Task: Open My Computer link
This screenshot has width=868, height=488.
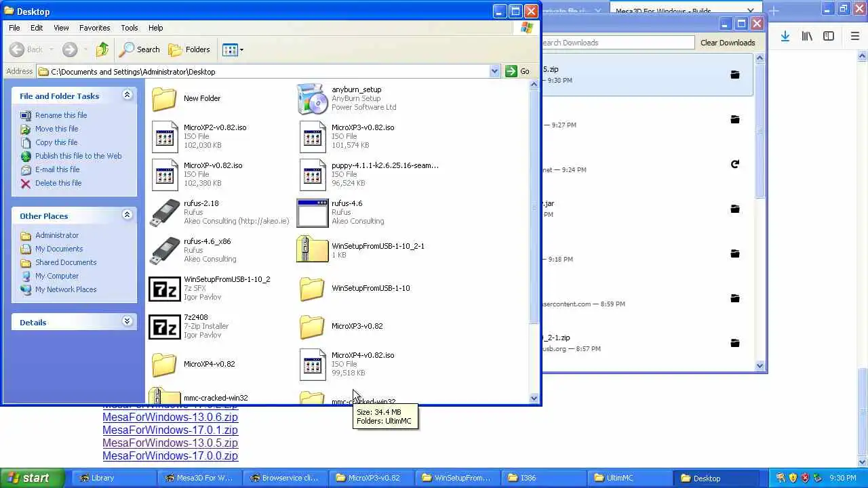Action: [57, 276]
